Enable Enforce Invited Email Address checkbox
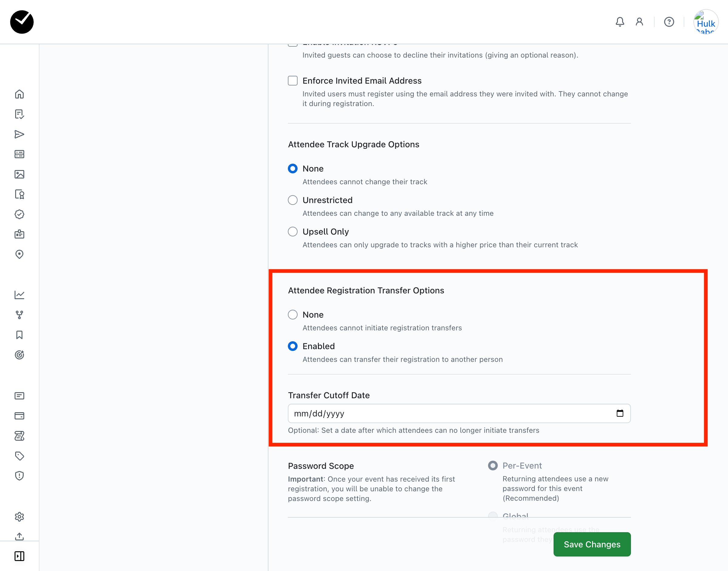 point(293,81)
